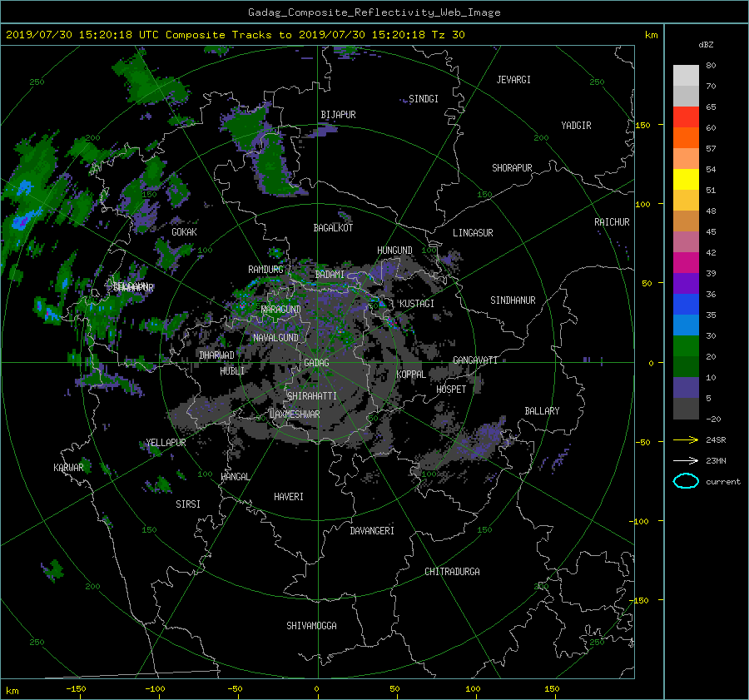Click the HOSPET city label
This screenshot has height=700, width=749.
(451, 390)
